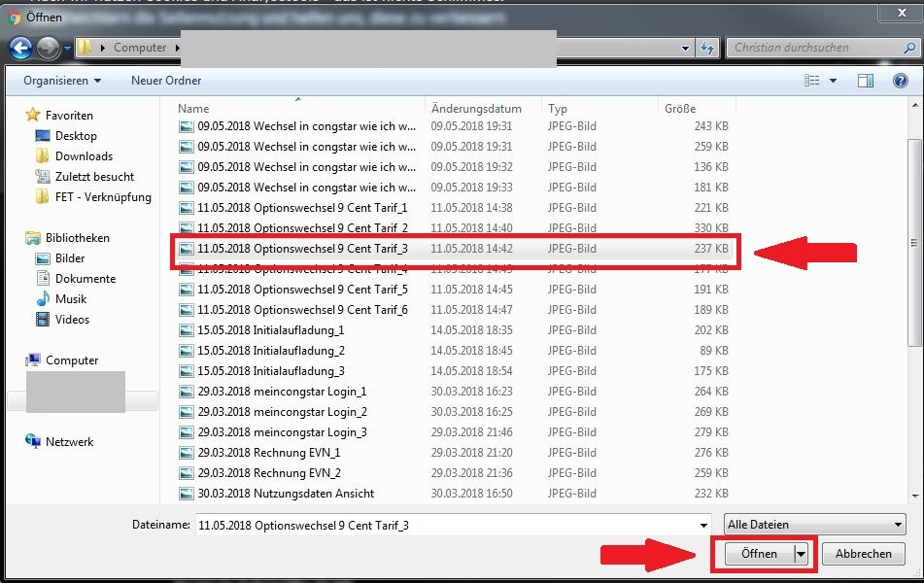
Task: Open the Organisieren dropdown menu
Action: coord(62,81)
